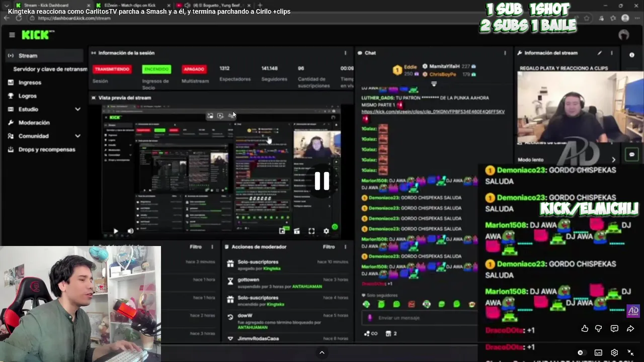Open Filtro in the activity panel
The image size is (644, 362).
point(196,247)
